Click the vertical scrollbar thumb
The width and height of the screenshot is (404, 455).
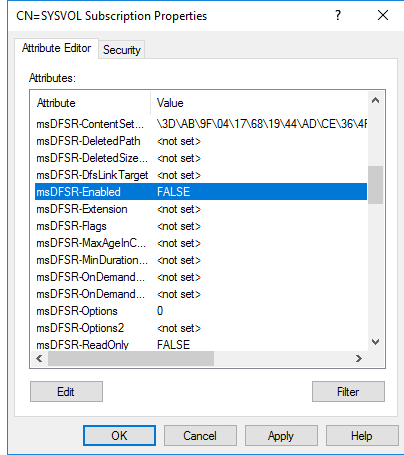(x=376, y=185)
